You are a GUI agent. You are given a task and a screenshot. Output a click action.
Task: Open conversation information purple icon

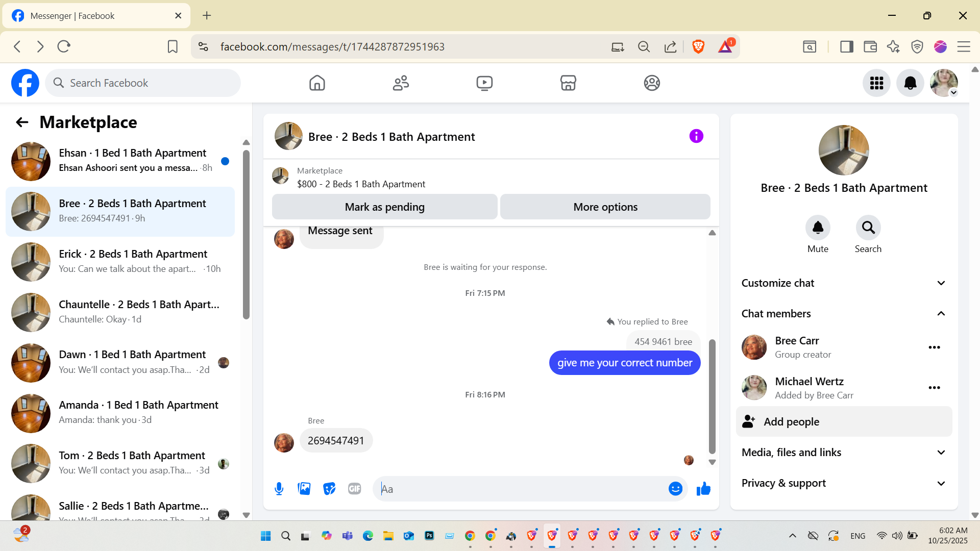click(x=696, y=136)
